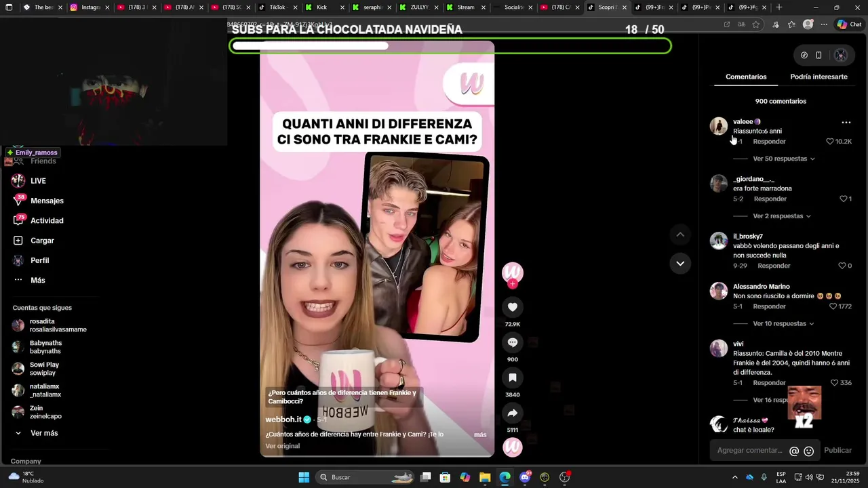
Task: Open webboh.it profile name
Action: tap(283, 420)
